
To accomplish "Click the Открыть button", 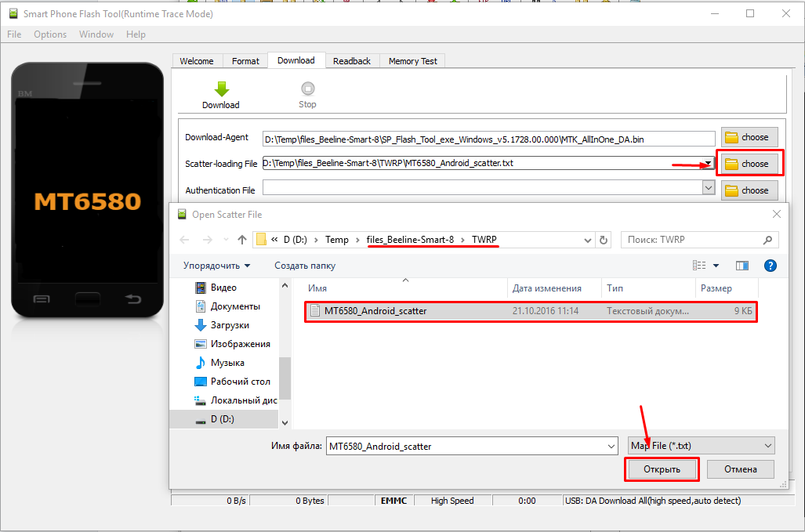I will click(x=662, y=469).
